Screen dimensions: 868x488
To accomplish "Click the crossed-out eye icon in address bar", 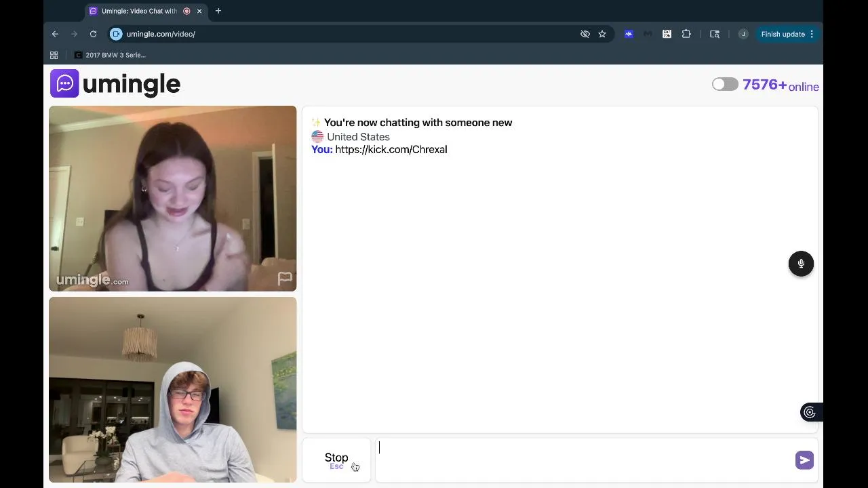I will 585,34.
